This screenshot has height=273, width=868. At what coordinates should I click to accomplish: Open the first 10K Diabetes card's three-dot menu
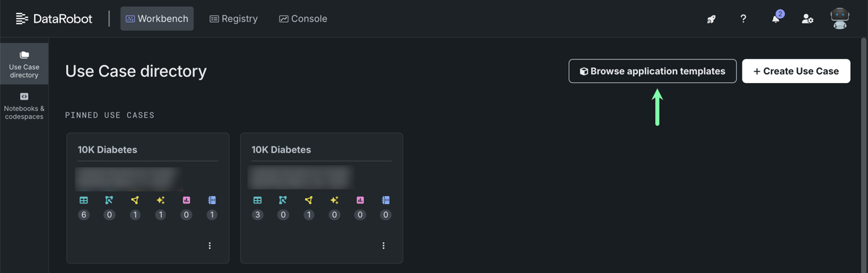209,246
